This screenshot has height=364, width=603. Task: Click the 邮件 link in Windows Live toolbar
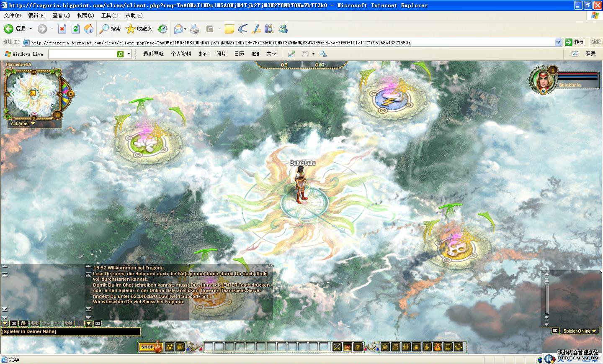[204, 54]
